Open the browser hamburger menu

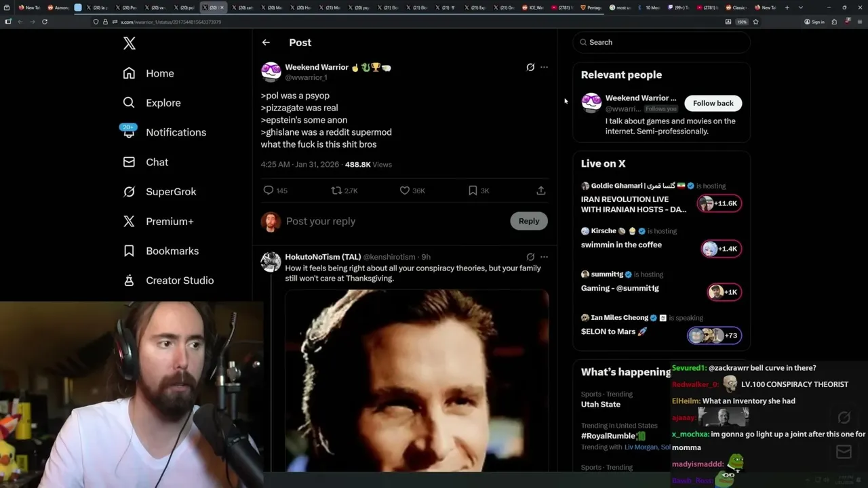click(x=859, y=22)
